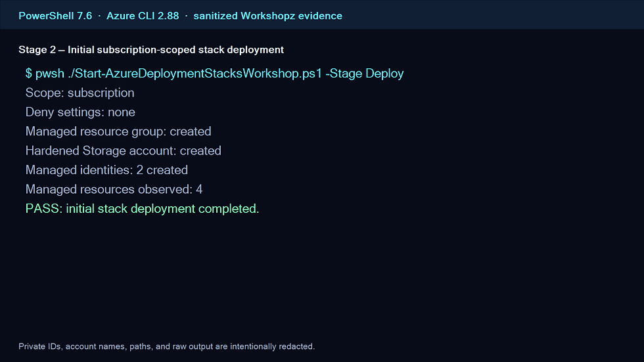Click the green "PASS: initial stack deployment completed." line
Viewport: 644px width, 362px height.
click(x=142, y=208)
